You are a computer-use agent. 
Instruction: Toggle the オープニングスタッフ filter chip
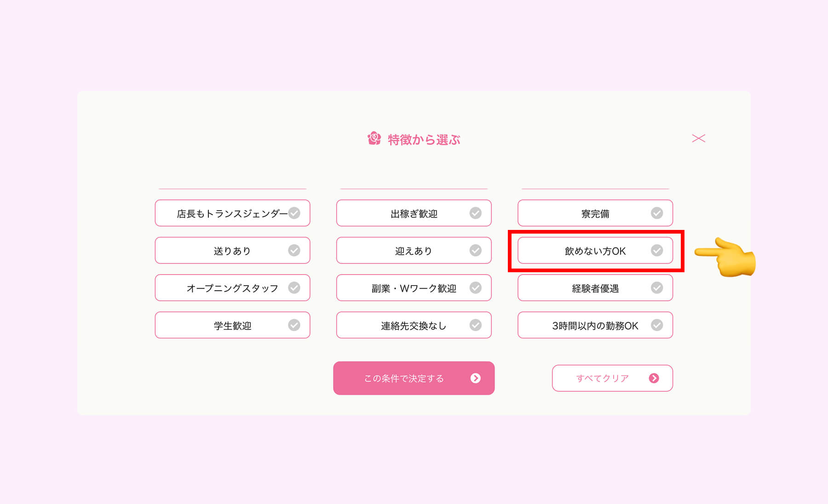tap(232, 287)
